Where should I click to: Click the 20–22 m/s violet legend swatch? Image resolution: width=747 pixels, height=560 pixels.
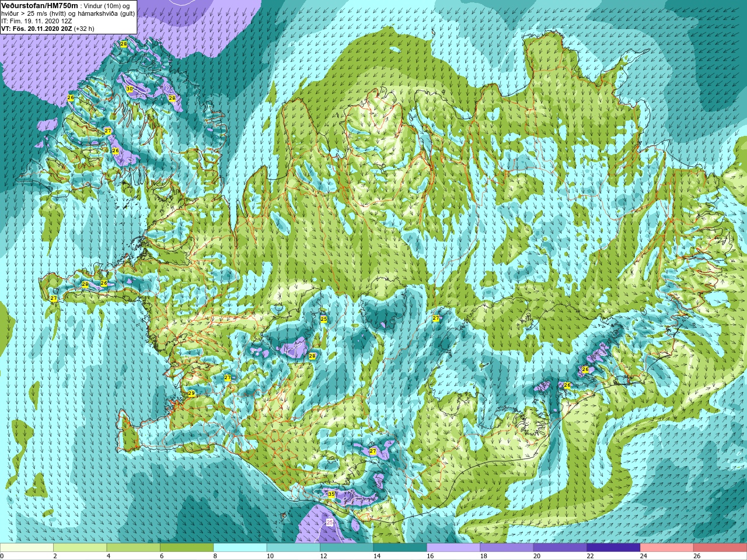coord(560,548)
